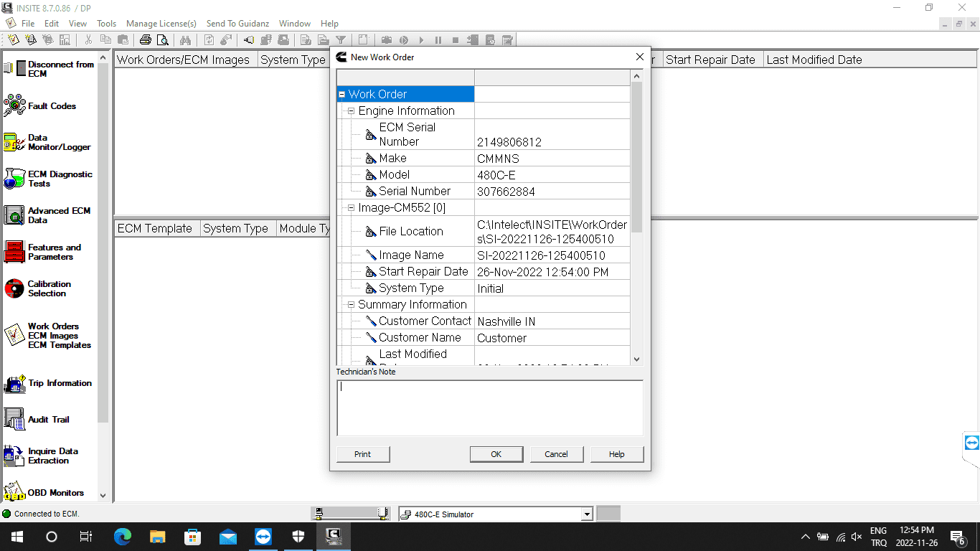Image resolution: width=980 pixels, height=551 pixels.
Task: Open Trip Information in sidebar
Action: tap(14, 384)
